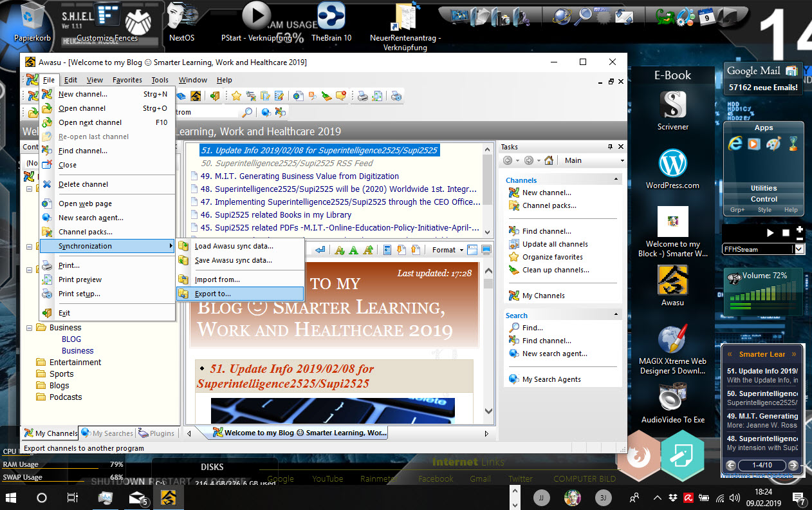Click Update all channels in the Tasks pane
This screenshot has width=812, height=510.
(x=555, y=244)
